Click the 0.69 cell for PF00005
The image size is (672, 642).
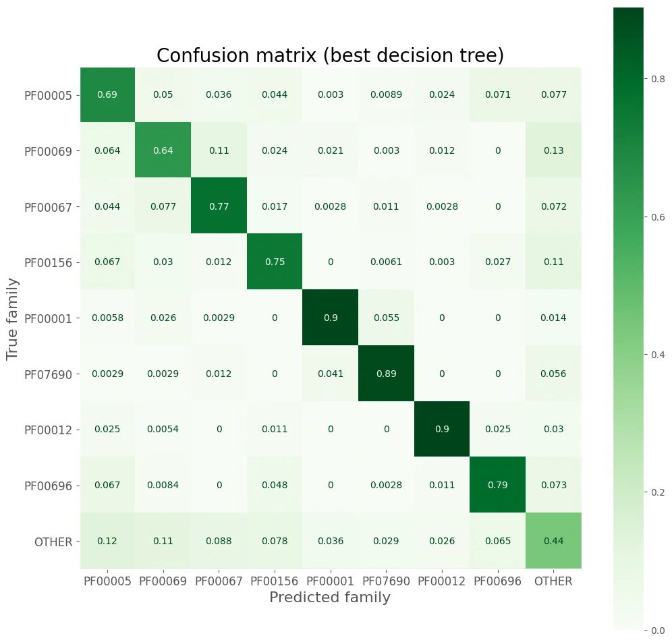click(107, 94)
